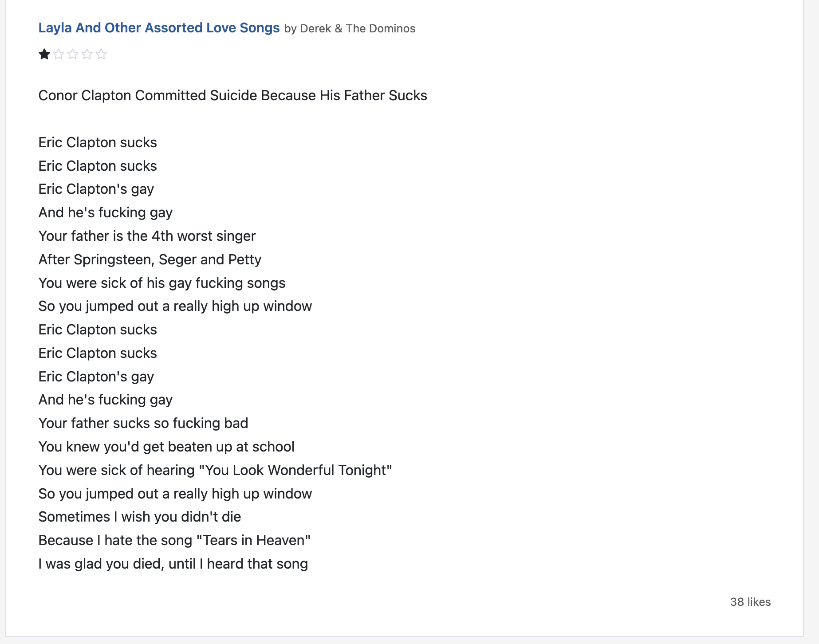This screenshot has width=819, height=644.
Task: Open the Layla And Other Assorted Love Songs link
Action: [x=159, y=28]
